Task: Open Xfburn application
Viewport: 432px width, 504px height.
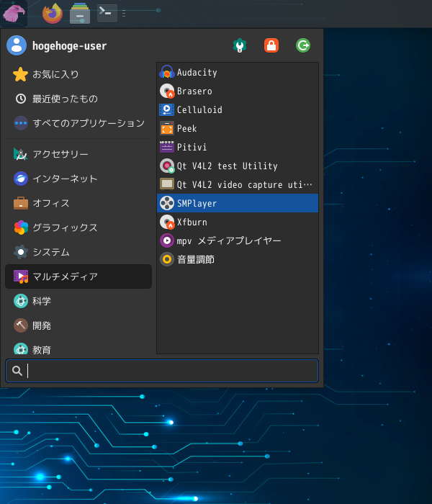Action: [x=238, y=222]
